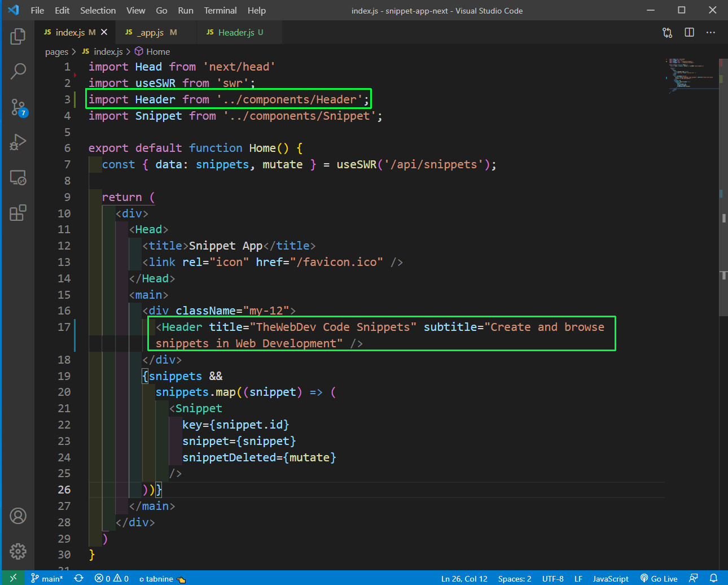728x585 pixels.
Task: Open the Run and Debug view
Action: click(18, 142)
